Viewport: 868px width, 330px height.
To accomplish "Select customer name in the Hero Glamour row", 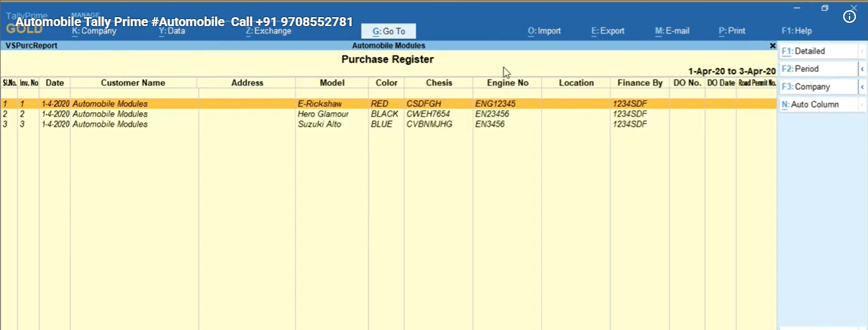I will [x=110, y=114].
